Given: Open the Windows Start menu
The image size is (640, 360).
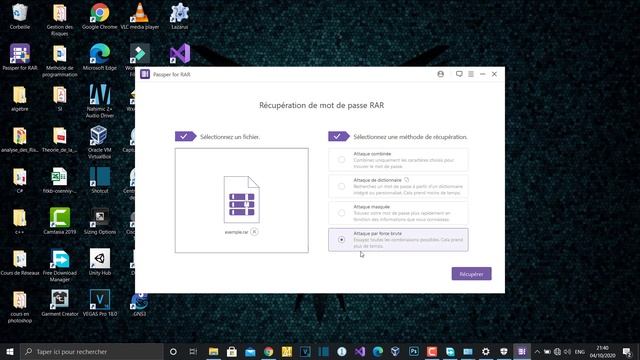Looking at the screenshot, I should [x=10, y=351].
